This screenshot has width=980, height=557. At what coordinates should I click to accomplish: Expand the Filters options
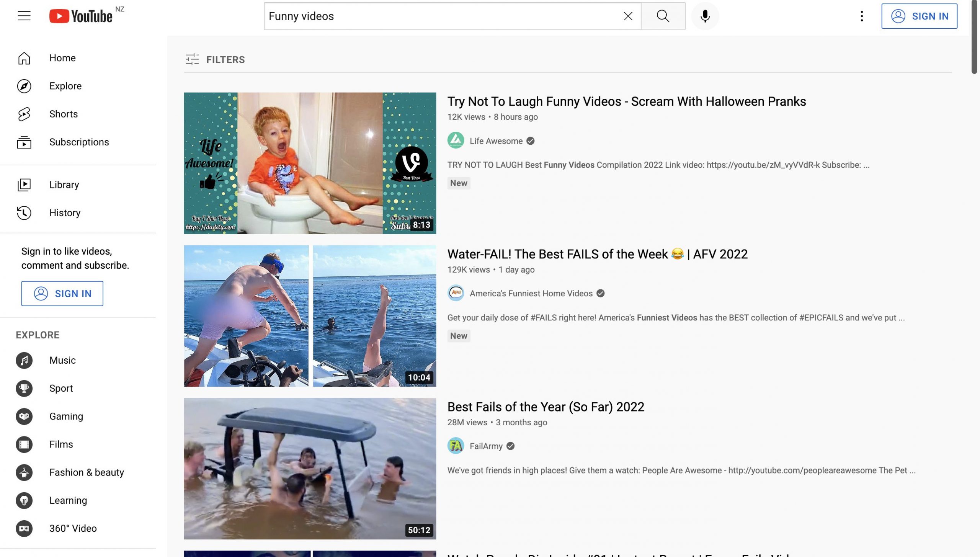[x=215, y=59]
